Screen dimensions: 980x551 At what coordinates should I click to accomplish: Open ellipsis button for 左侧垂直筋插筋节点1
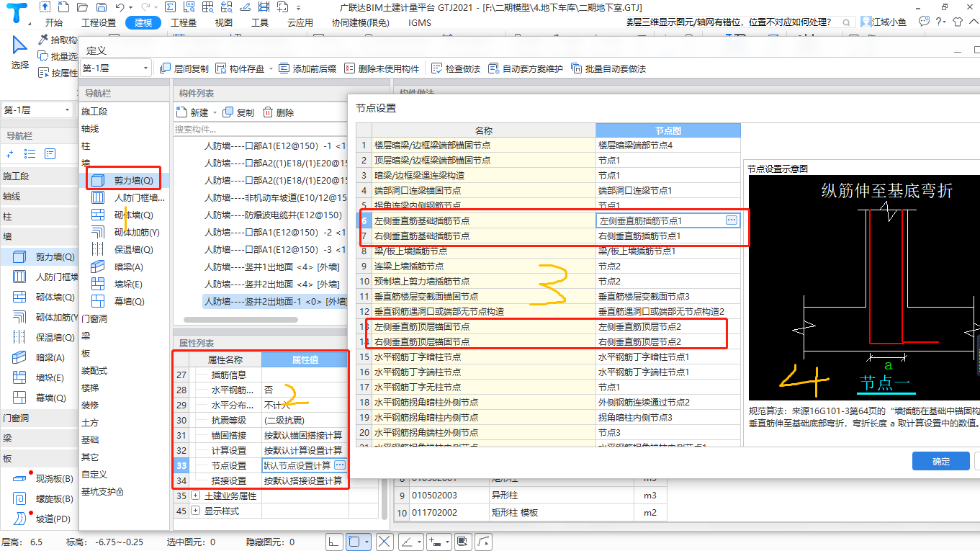732,220
